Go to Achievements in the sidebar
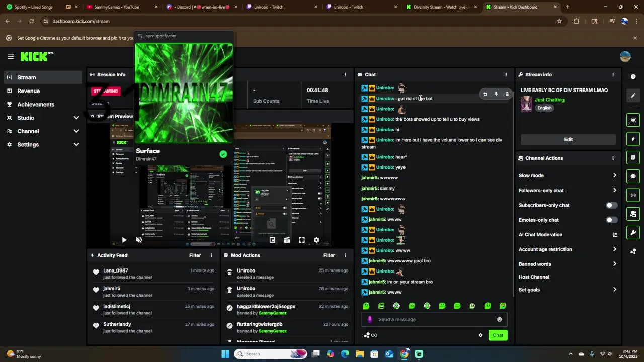The image size is (644, 362). (43, 105)
